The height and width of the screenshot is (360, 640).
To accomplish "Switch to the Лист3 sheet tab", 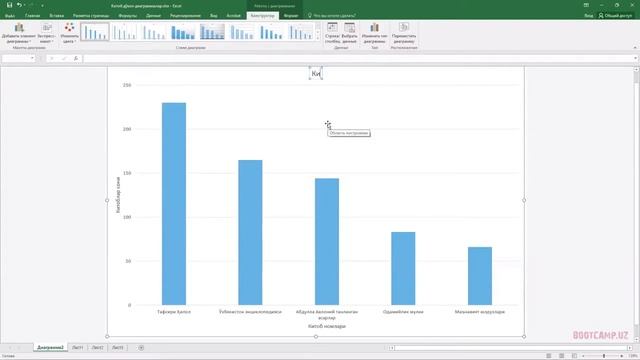I will pos(118,347).
